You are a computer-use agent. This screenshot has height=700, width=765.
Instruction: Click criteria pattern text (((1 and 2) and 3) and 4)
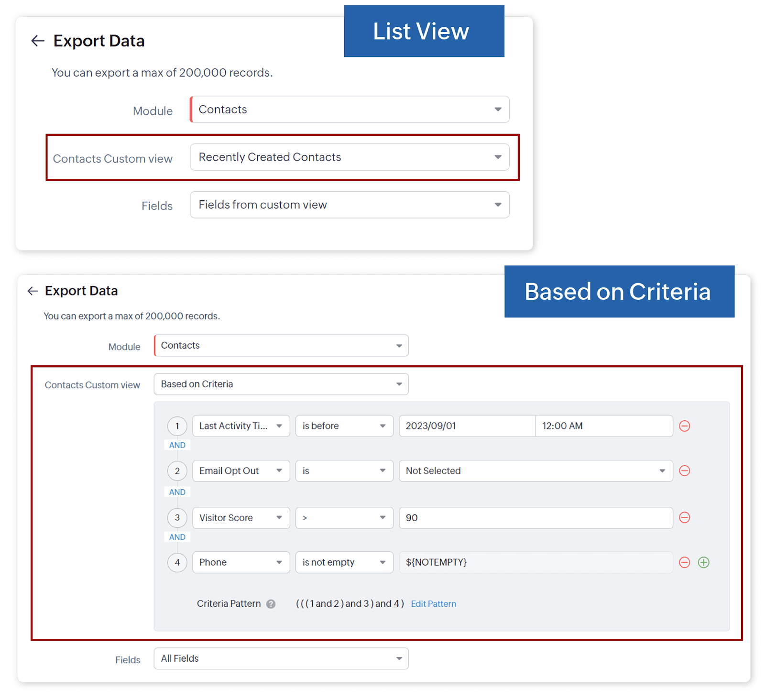350,604
